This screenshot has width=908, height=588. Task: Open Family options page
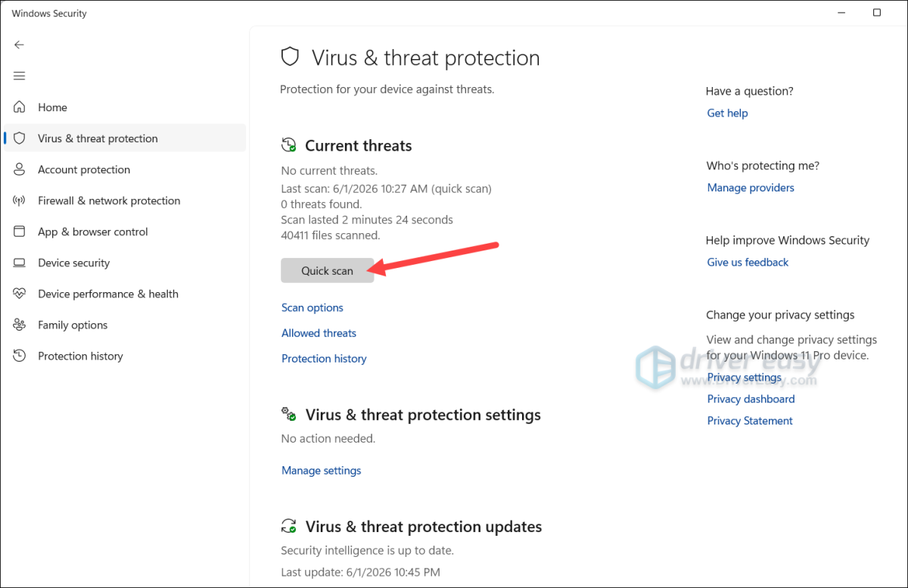click(125, 325)
